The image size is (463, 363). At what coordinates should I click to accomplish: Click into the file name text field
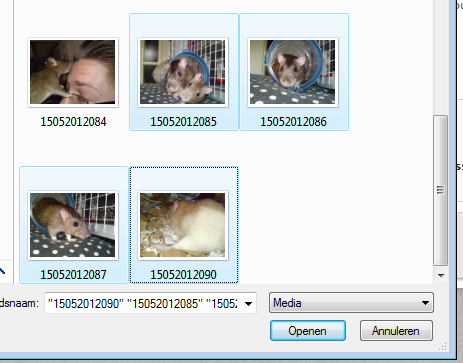[143, 303]
